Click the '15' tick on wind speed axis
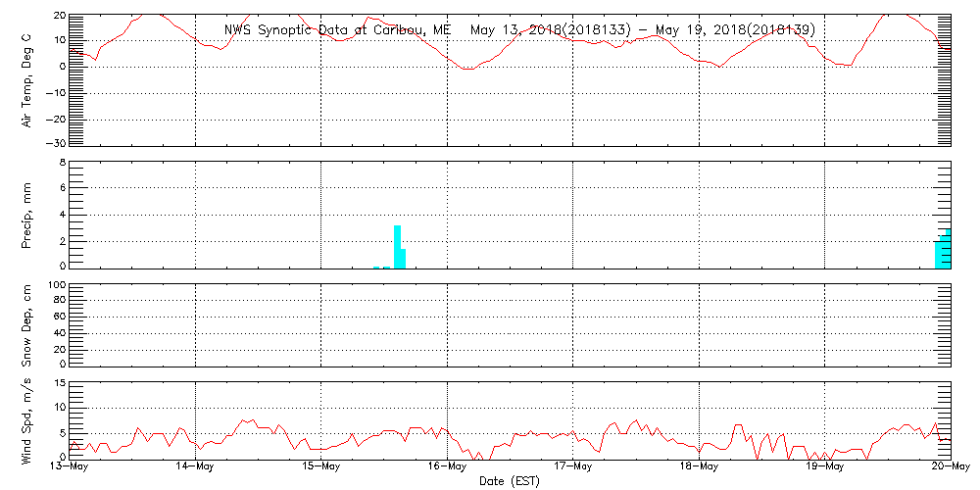This screenshot has height=490, width=980. [x=59, y=382]
